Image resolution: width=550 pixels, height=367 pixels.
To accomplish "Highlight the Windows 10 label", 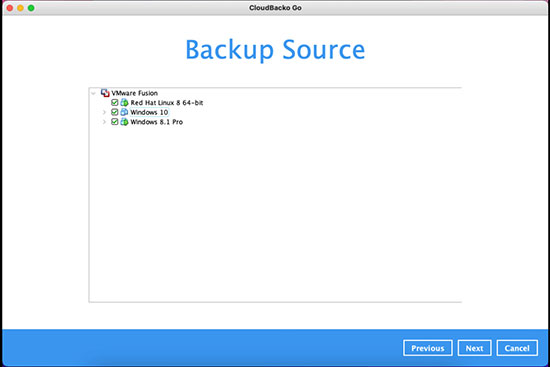I will tap(149, 112).
